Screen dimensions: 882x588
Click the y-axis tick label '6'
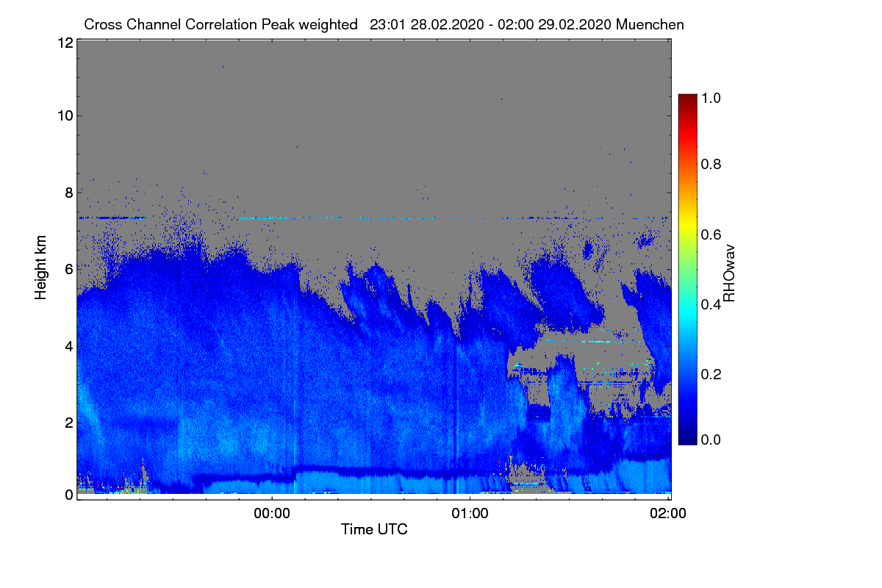[68, 269]
